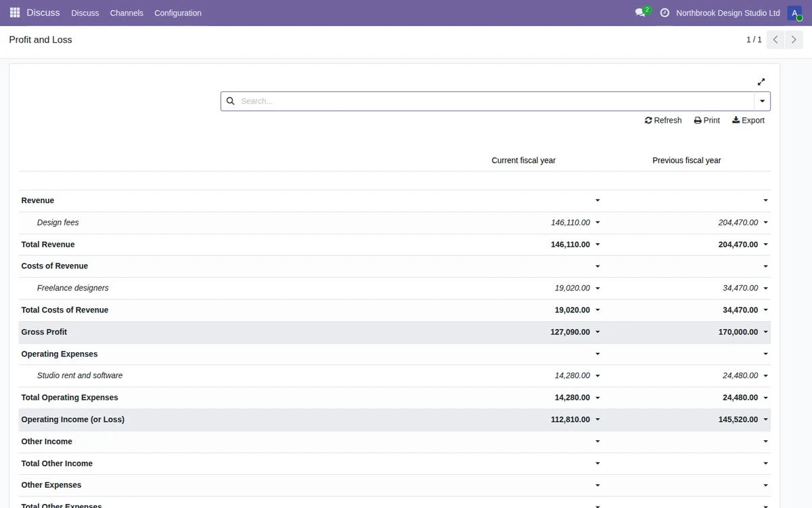812x508 pixels.
Task: Open user avatar menu
Action: [x=794, y=13]
